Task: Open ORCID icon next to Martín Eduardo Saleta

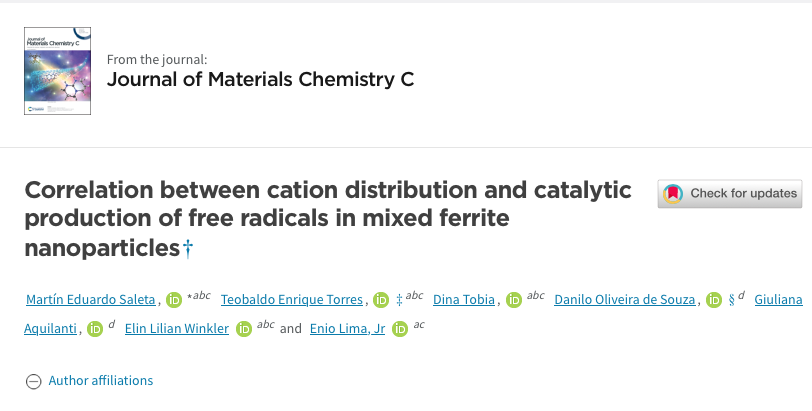Action: [x=174, y=300]
